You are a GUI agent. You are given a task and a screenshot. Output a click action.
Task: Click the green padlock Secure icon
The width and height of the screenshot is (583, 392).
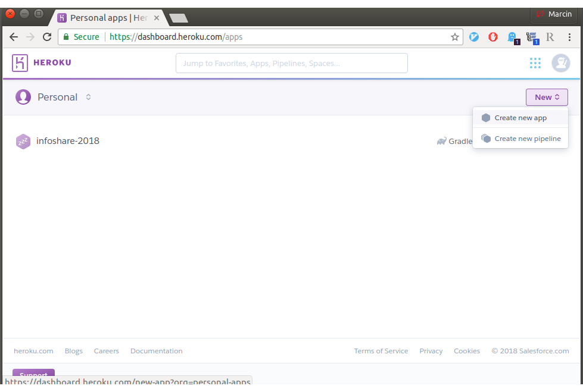[66, 37]
